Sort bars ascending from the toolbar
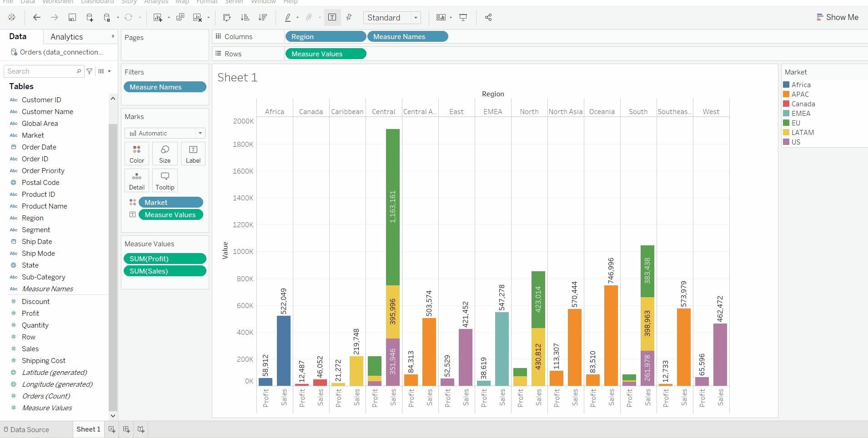The image size is (868, 438). point(245,18)
